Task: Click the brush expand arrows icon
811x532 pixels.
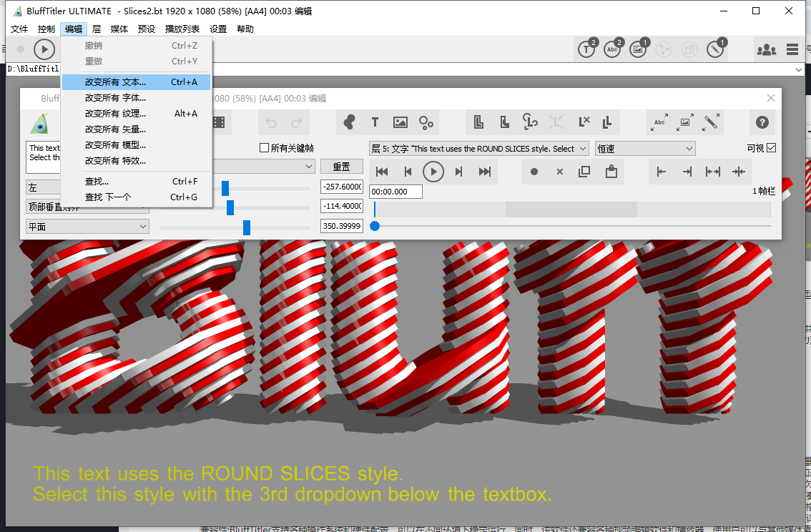Action: coord(712,122)
